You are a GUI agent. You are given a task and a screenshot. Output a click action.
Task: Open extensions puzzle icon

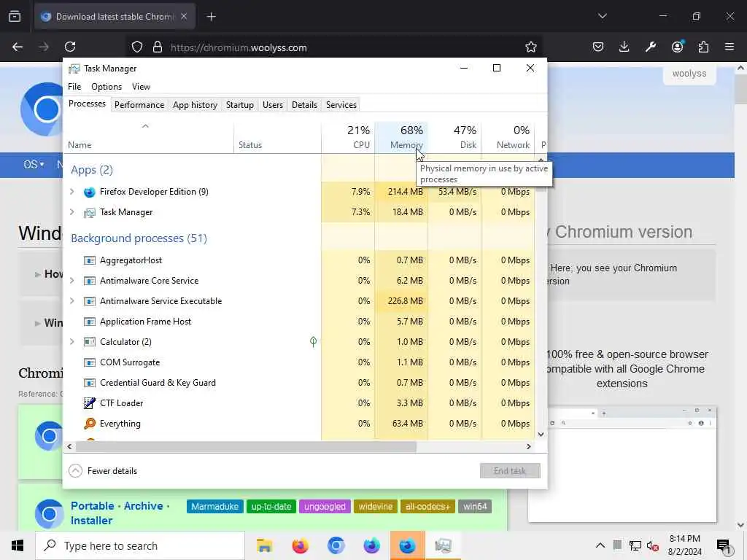704,47
